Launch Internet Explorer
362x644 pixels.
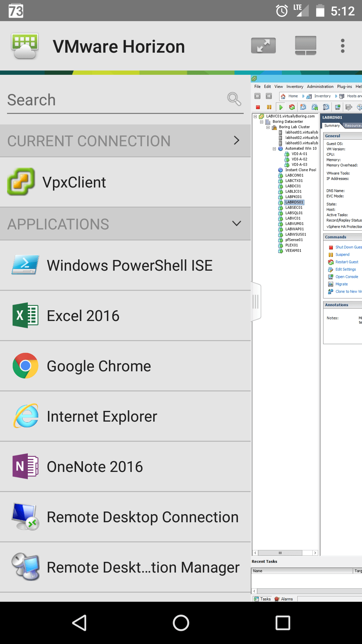pos(125,416)
